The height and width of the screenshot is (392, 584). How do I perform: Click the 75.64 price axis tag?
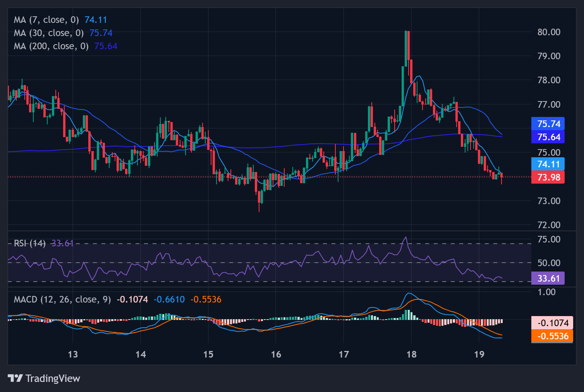click(548, 137)
